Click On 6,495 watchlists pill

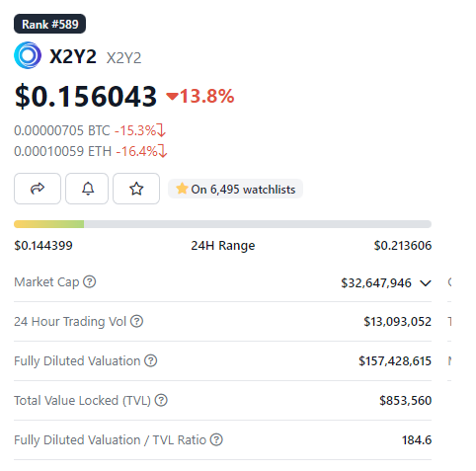(235, 189)
